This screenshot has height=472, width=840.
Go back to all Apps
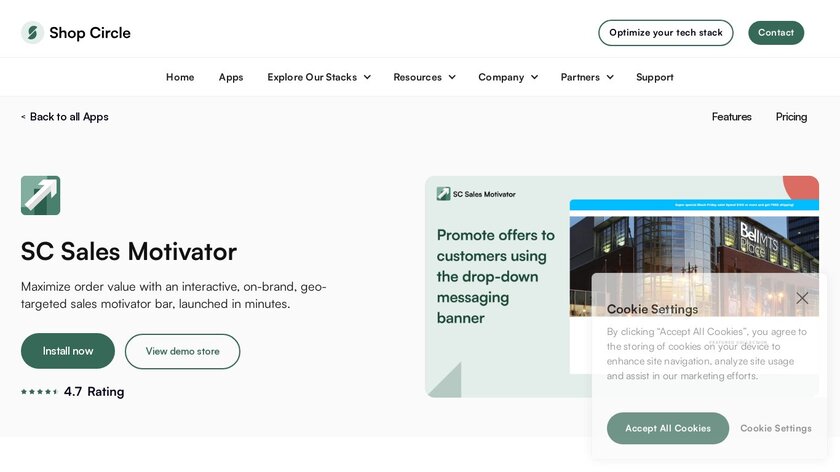click(x=65, y=117)
